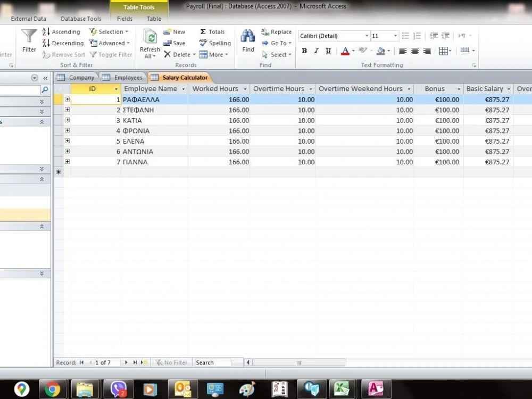This screenshot has height=399, width=532.
Task: Click the Alternate Row Color icon
Action: 465,50
